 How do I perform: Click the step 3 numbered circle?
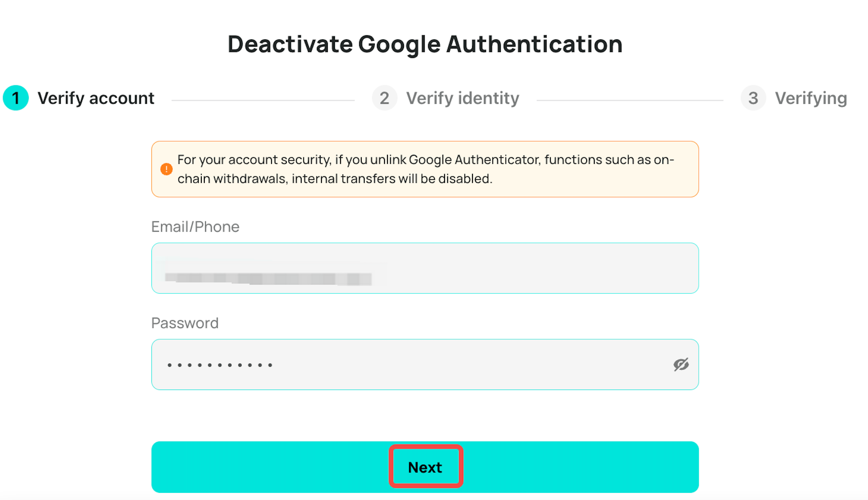pyautogui.click(x=753, y=98)
